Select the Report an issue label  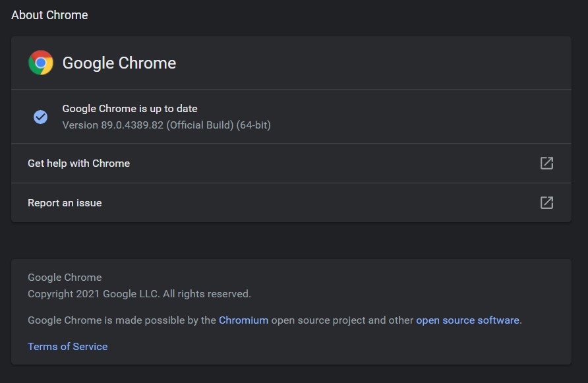click(65, 203)
